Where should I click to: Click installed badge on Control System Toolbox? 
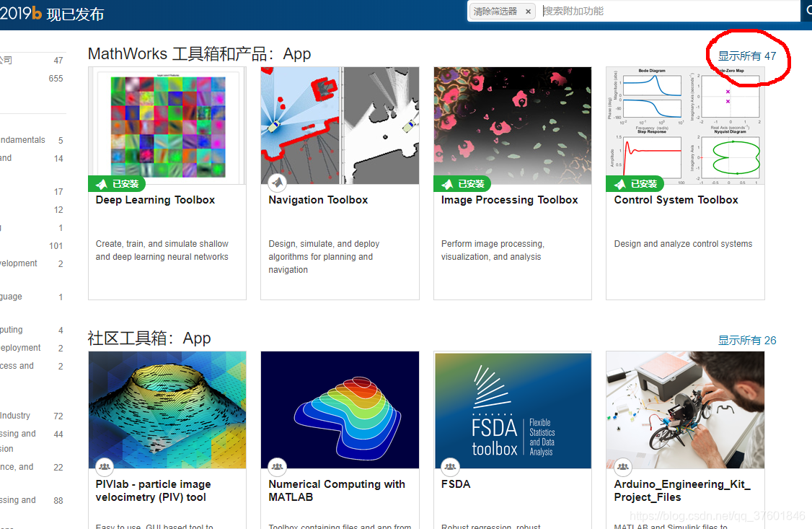635,184
